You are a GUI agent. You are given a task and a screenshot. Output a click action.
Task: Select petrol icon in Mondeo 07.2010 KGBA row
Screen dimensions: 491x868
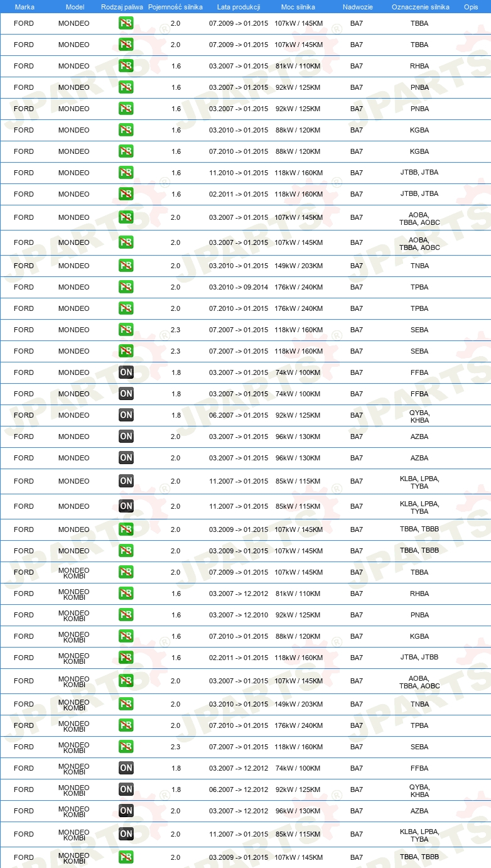[126, 151]
